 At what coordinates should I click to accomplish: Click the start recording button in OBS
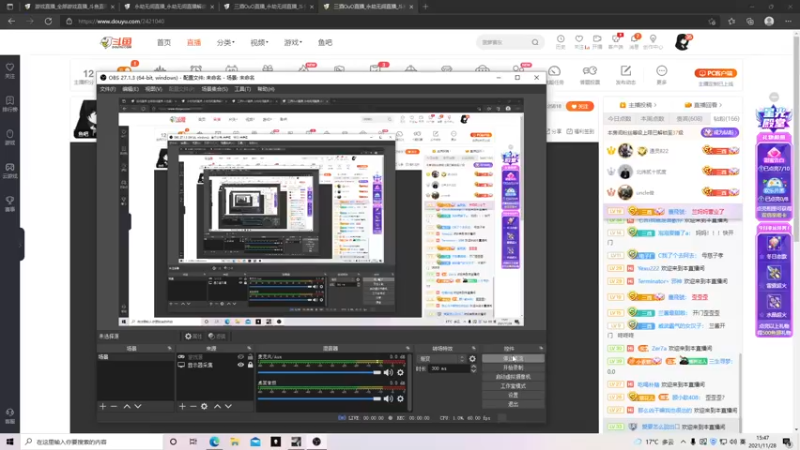click(513, 368)
